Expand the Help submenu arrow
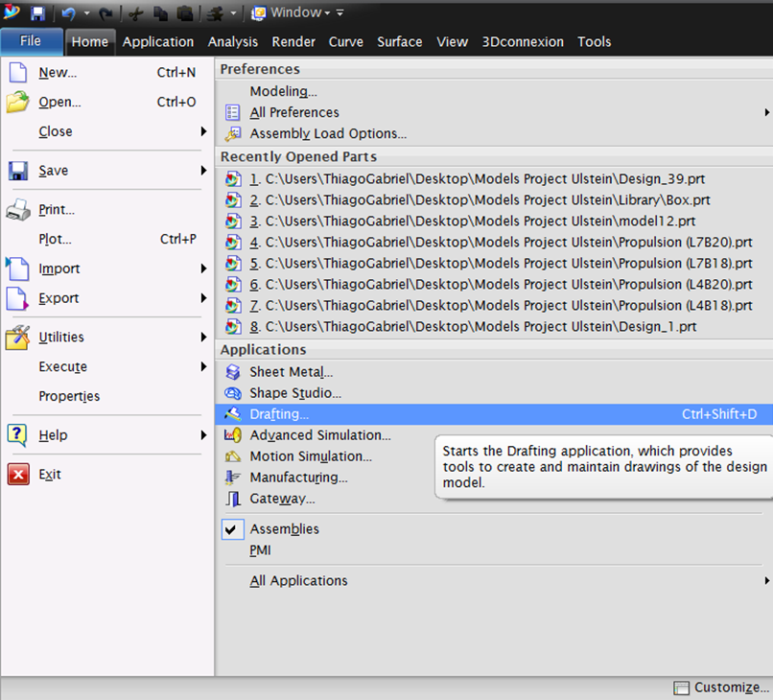Image resolution: width=773 pixels, height=700 pixels. pos(203,435)
